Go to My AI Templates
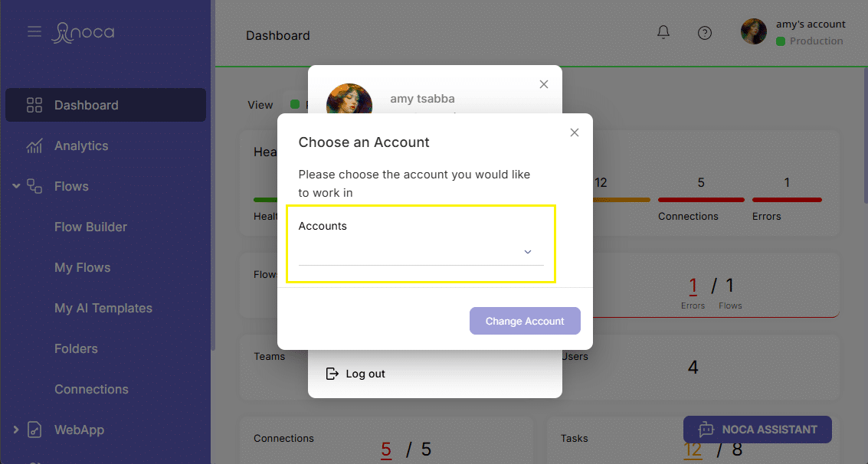The height and width of the screenshot is (464, 868). coord(103,308)
